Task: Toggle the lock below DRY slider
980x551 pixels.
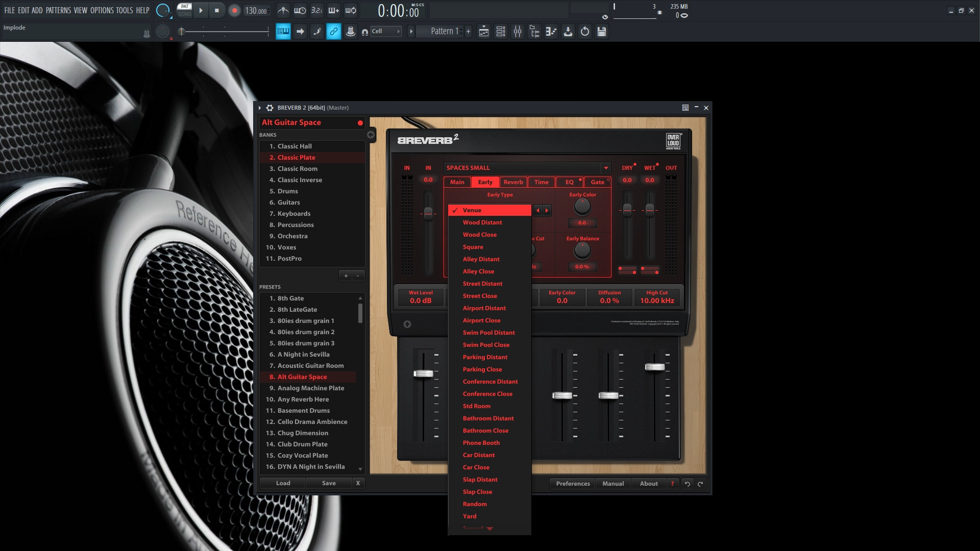Action: coord(627,270)
